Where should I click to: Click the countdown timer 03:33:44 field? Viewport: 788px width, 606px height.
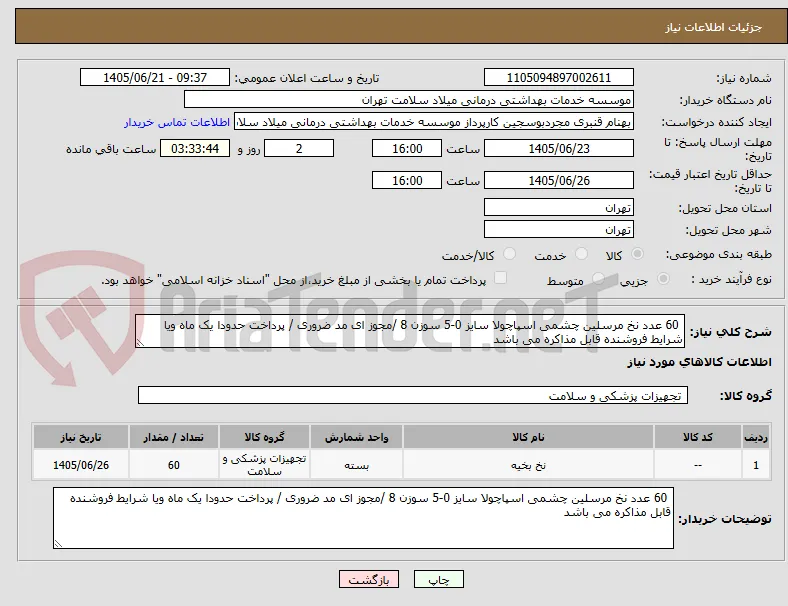tap(195, 148)
